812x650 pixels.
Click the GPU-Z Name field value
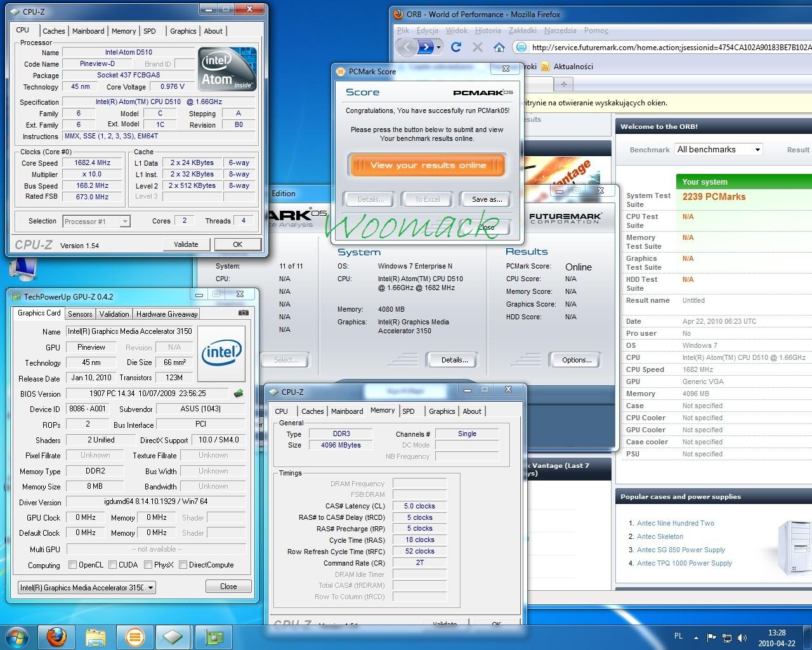(129, 331)
